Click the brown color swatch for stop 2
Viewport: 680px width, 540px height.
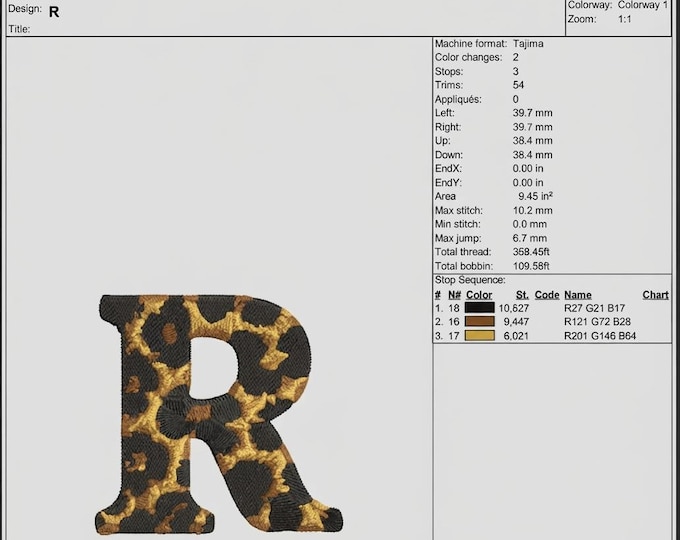tap(479, 321)
